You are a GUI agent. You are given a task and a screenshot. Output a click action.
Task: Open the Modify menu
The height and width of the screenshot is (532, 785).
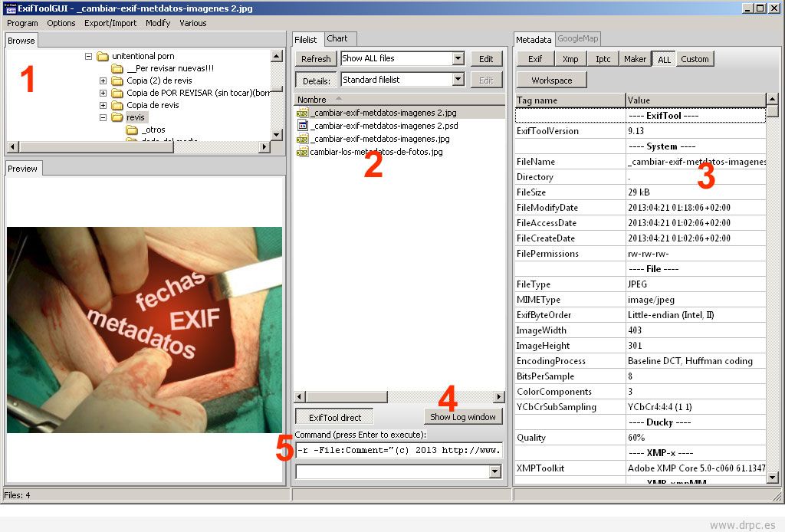158,23
